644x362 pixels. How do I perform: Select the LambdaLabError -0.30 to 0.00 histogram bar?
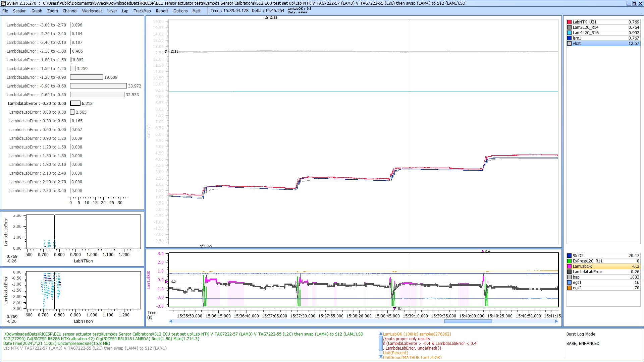coord(75,104)
